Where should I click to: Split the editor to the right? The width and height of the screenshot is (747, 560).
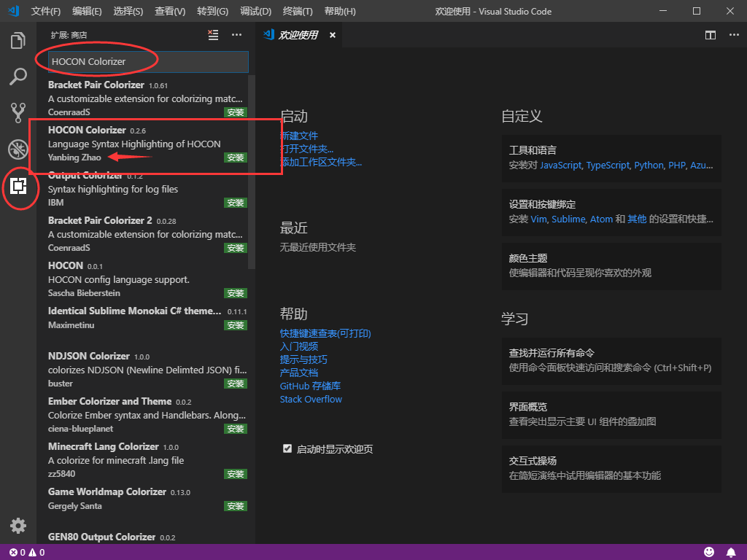711,35
